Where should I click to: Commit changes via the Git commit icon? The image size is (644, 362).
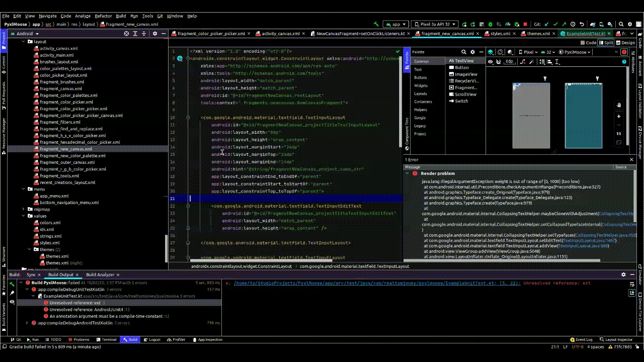click(555, 23)
